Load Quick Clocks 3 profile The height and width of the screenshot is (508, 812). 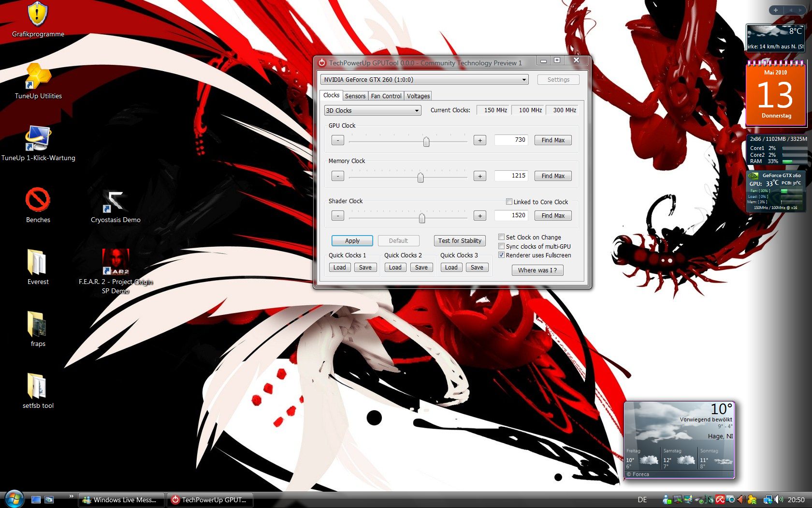(451, 268)
